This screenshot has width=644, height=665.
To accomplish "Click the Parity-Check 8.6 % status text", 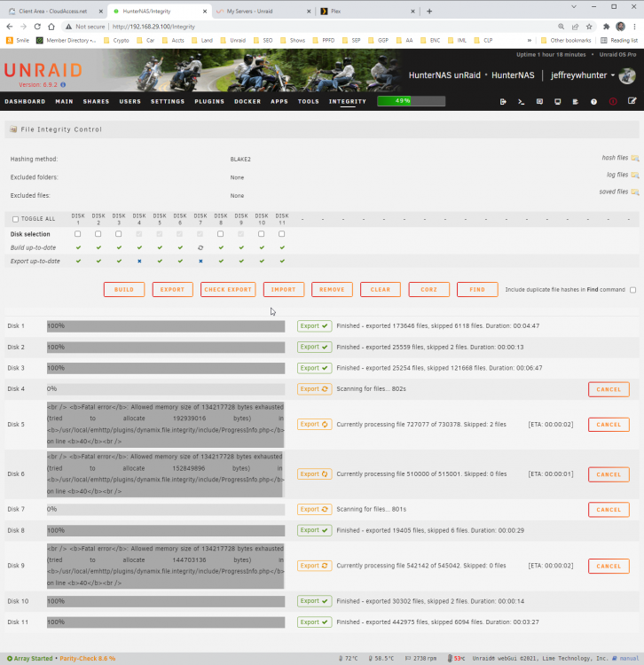I will 88,658.
